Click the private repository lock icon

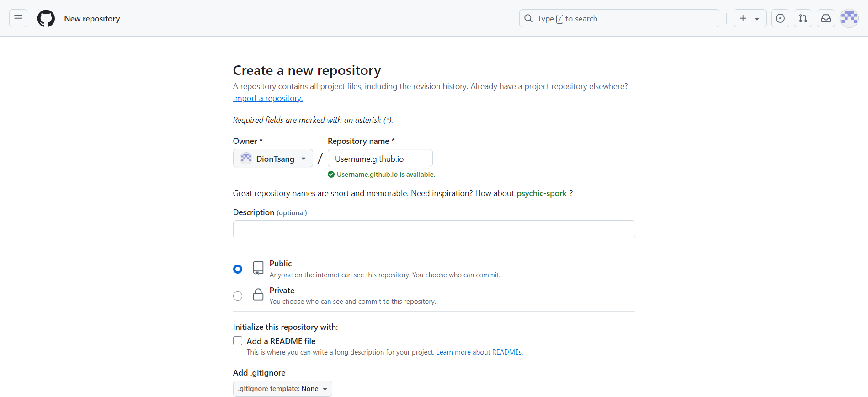point(258,295)
